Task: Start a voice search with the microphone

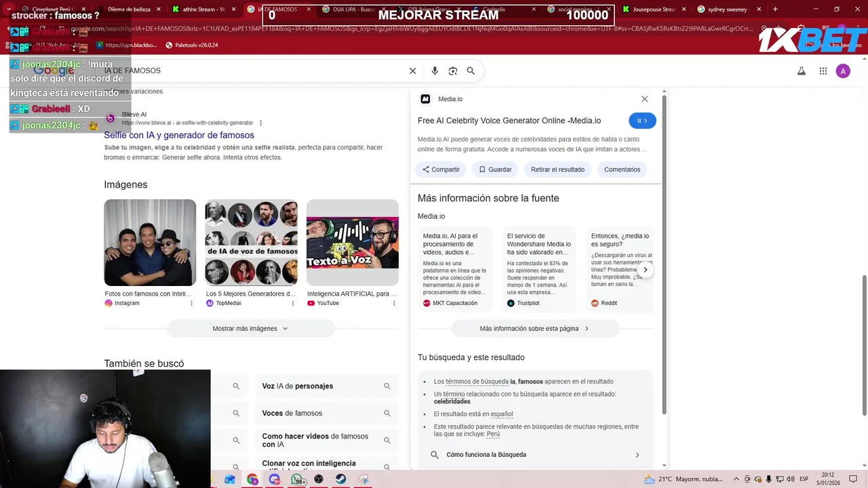Action: [x=435, y=70]
